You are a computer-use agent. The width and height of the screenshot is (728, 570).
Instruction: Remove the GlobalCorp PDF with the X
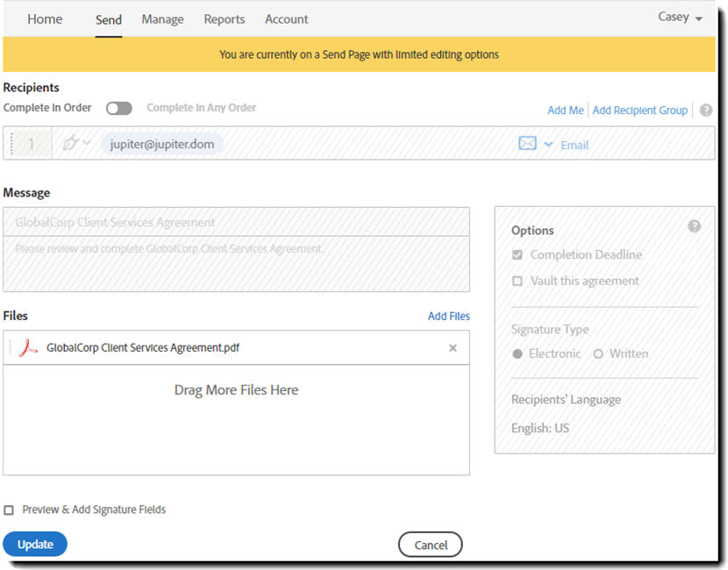pyautogui.click(x=453, y=348)
